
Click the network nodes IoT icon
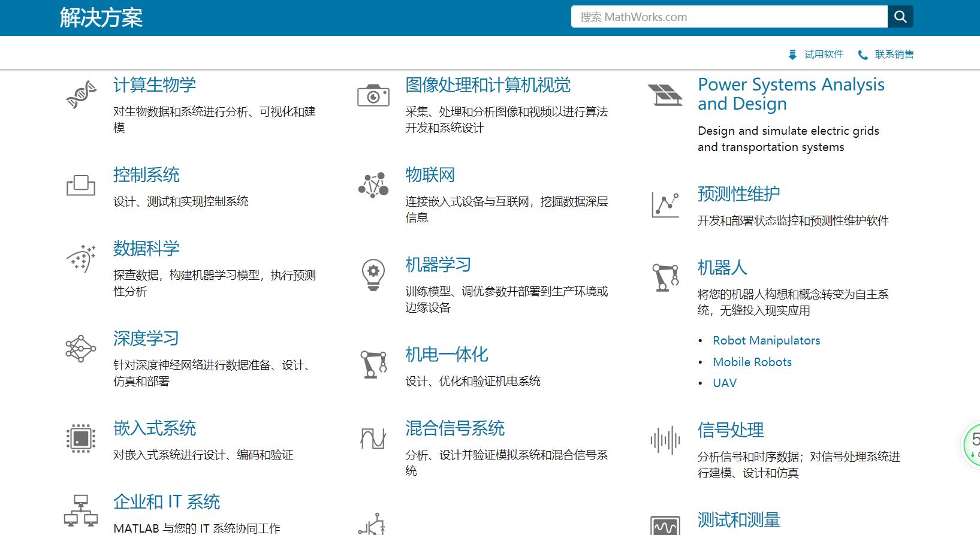point(373,185)
